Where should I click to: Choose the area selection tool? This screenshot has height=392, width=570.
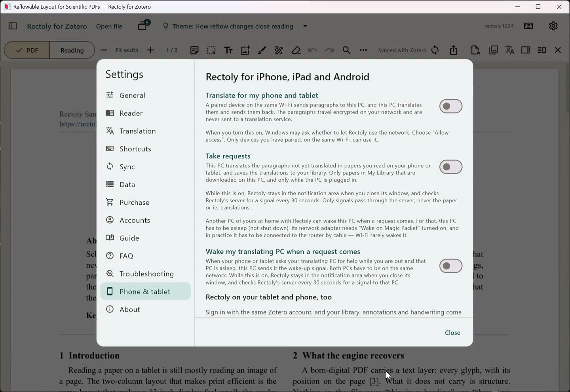pos(211,50)
